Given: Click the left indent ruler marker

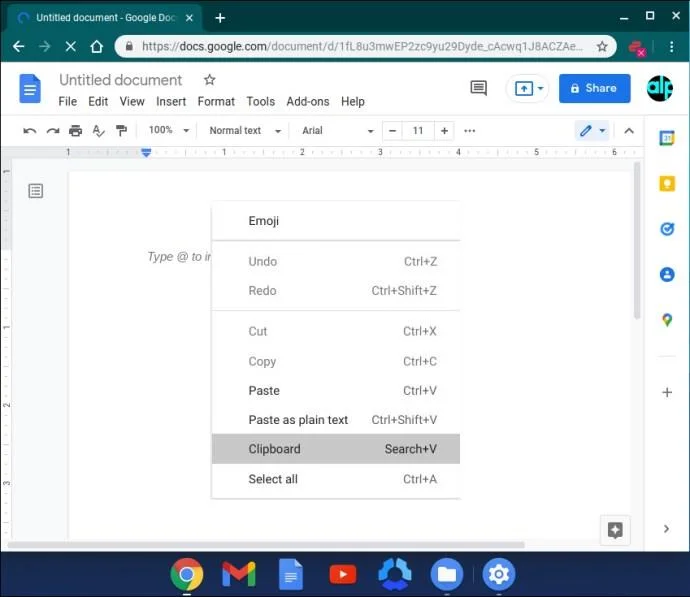Looking at the screenshot, I should pyautogui.click(x=146, y=152).
